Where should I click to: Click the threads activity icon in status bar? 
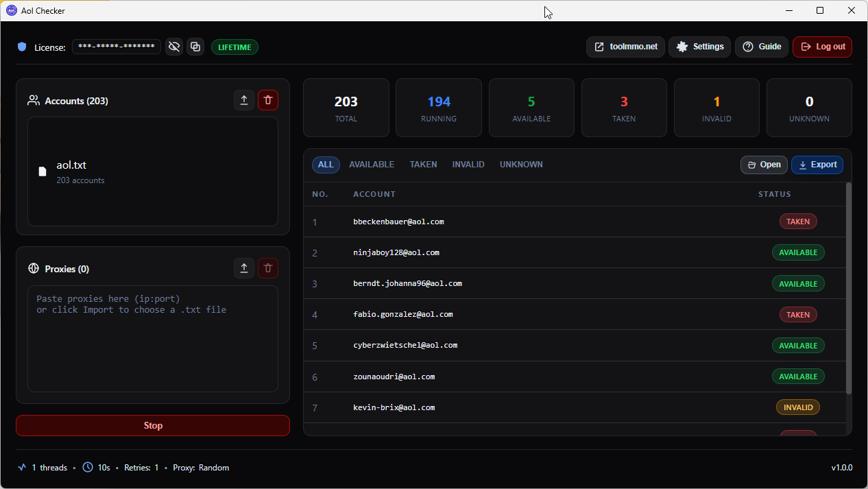(x=22, y=467)
